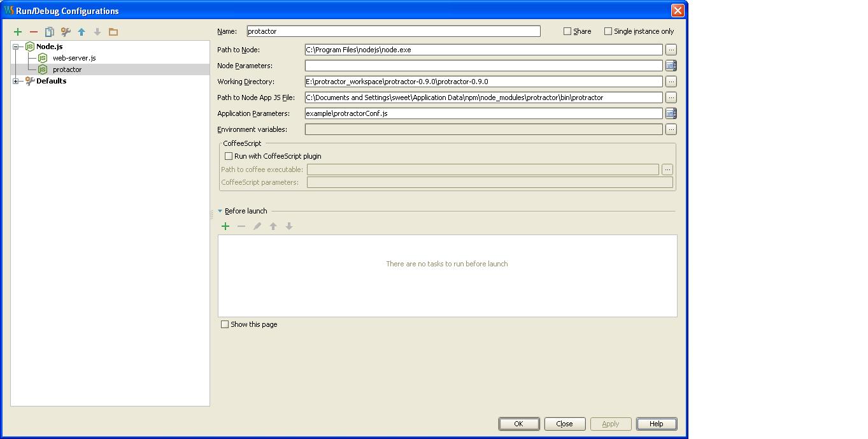This screenshot has width=868, height=439.
Task: Select web-server.js configuration
Action: 74,58
